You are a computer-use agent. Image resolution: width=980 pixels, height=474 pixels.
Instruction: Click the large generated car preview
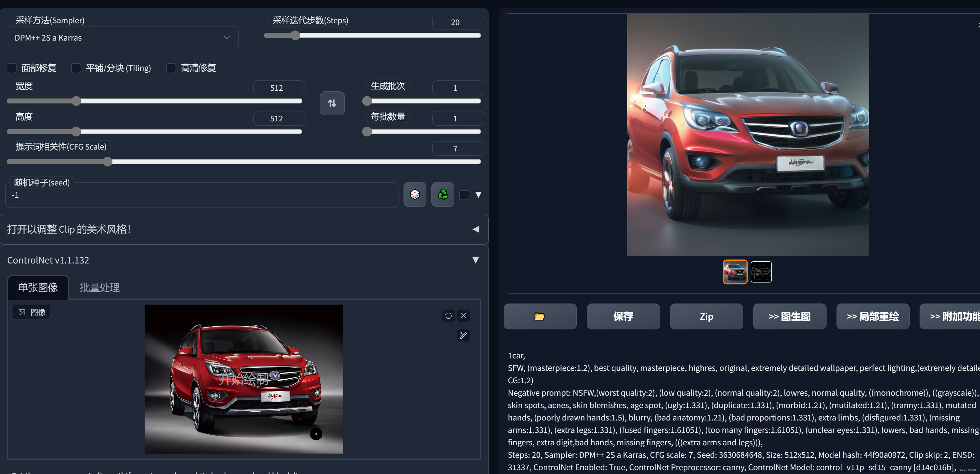pos(748,135)
